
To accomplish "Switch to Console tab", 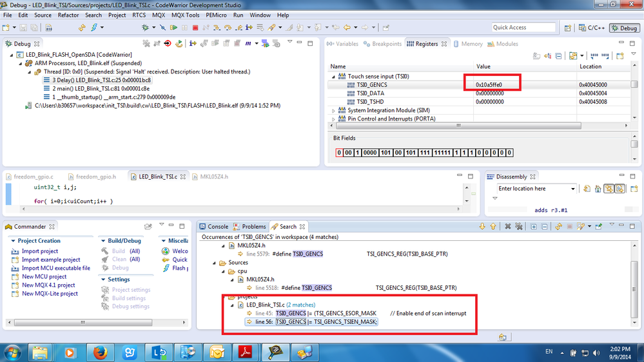I will click(x=213, y=227).
